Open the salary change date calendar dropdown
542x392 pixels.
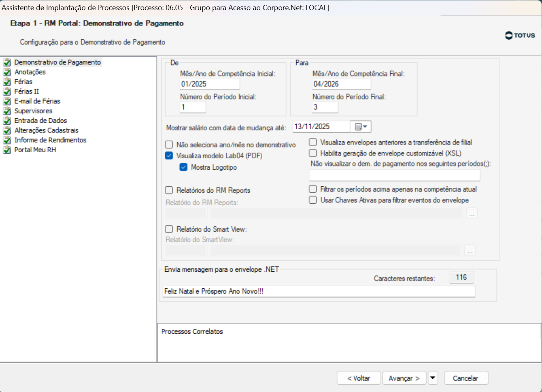pos(361,127)
